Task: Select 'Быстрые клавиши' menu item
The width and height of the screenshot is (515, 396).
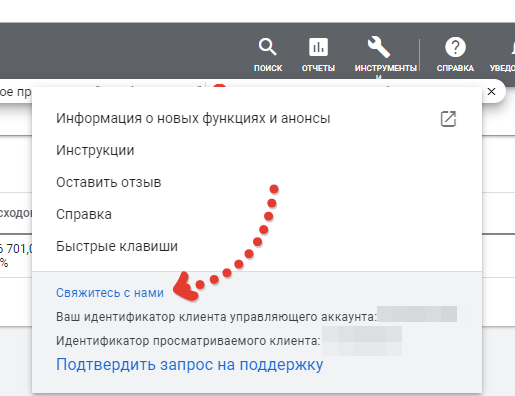Action: point(117,246)
